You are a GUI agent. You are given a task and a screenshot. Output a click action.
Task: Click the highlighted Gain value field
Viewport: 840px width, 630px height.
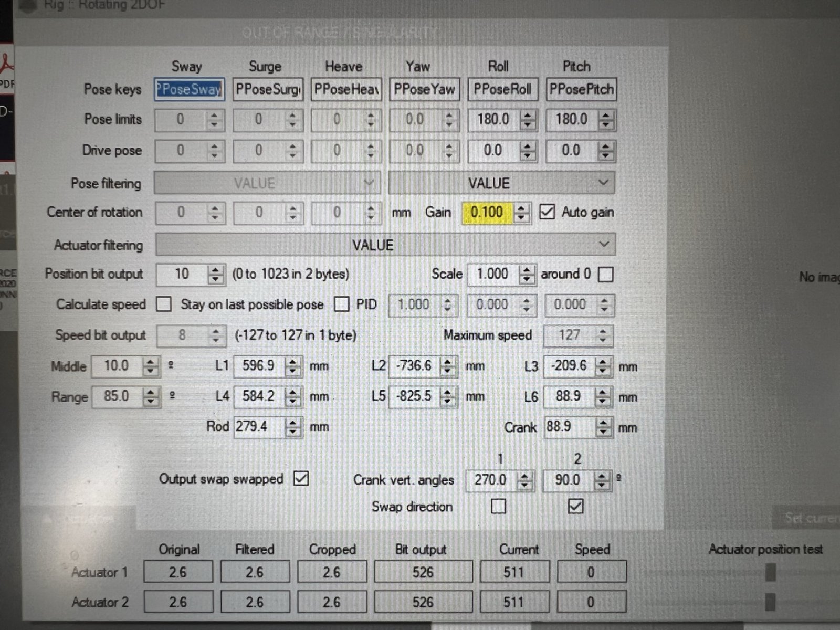(487, 213)
